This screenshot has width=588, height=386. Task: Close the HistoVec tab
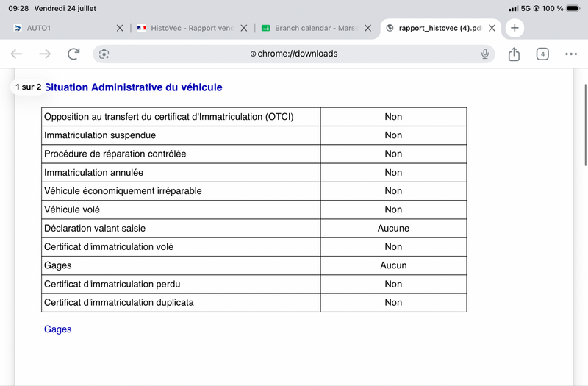244,28
